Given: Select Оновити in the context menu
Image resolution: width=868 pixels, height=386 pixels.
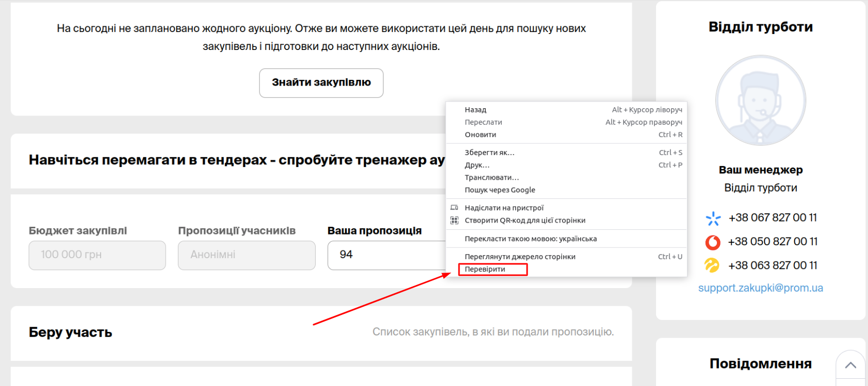Looking at the screenshot, I should pos(480,135).
